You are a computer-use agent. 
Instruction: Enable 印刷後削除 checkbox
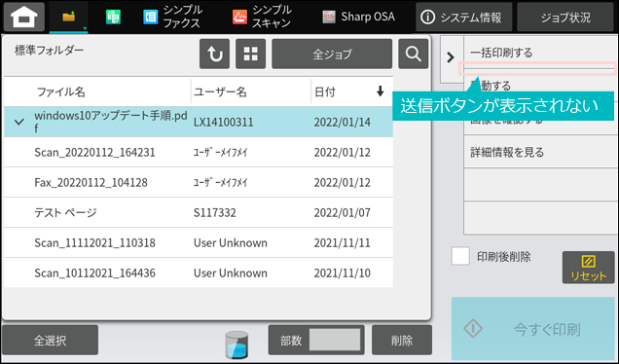point(460,256)
